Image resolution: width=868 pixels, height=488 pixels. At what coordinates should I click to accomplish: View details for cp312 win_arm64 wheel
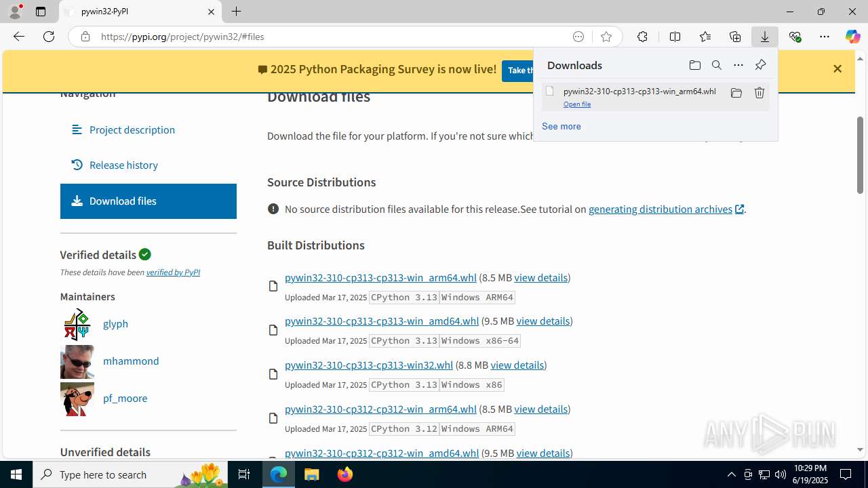541,409
